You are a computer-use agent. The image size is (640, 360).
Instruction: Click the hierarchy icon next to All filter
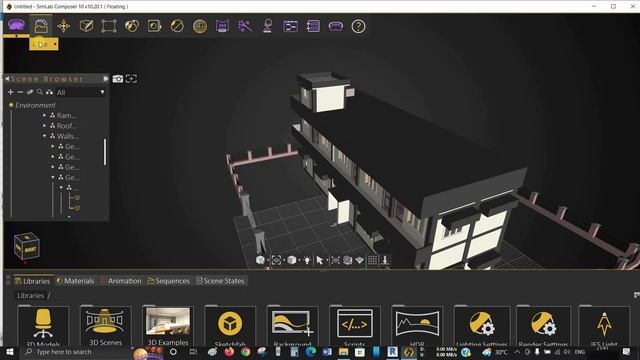coord(49,92)
